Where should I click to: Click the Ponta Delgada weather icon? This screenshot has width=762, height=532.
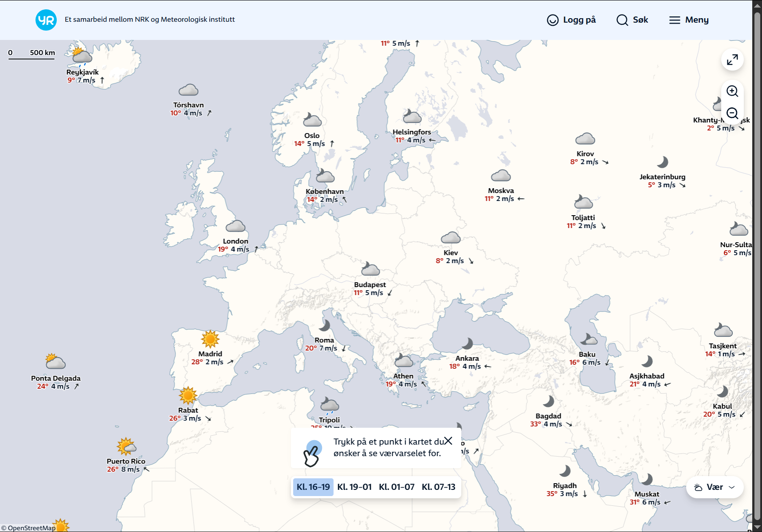(55, 362)
